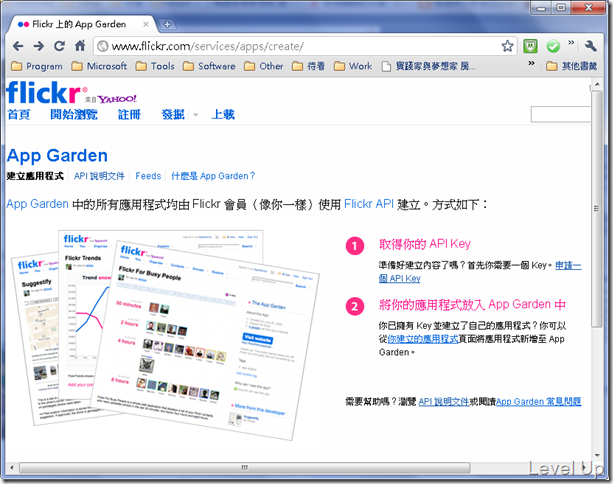Open 什麼是 App Garden? link
Image resolution: width=613 pixels, height=484 pixels.
[x=213, y=176]
